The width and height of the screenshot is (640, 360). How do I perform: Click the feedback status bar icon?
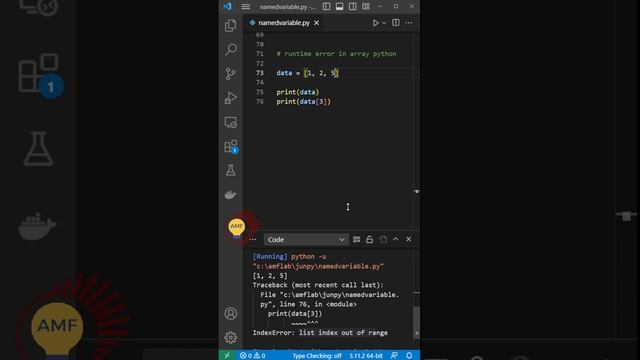click(394, 356)
